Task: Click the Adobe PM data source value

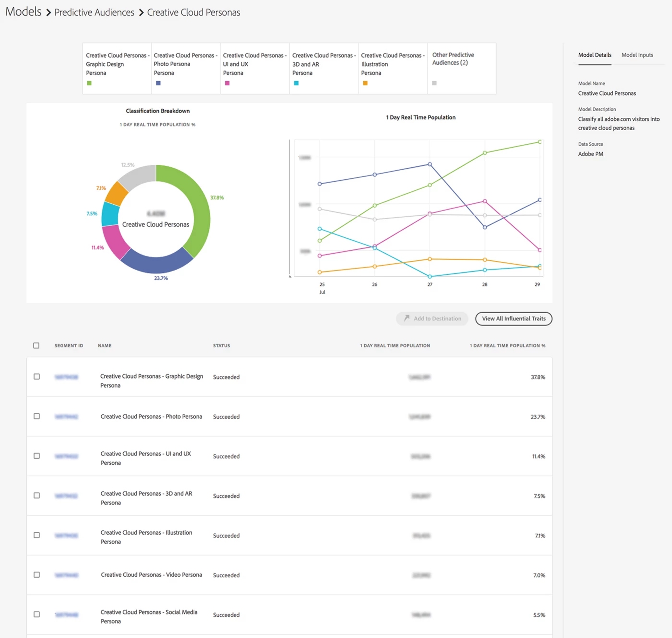Action: (x=590, y=154)
